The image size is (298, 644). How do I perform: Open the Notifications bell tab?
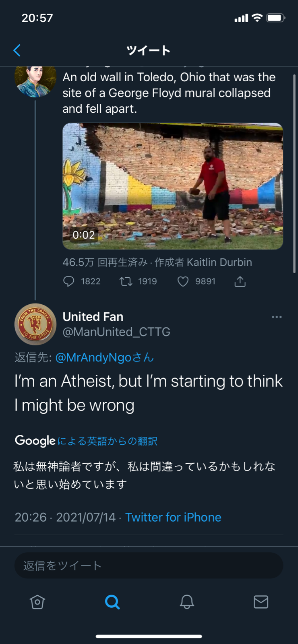point(187,602)
